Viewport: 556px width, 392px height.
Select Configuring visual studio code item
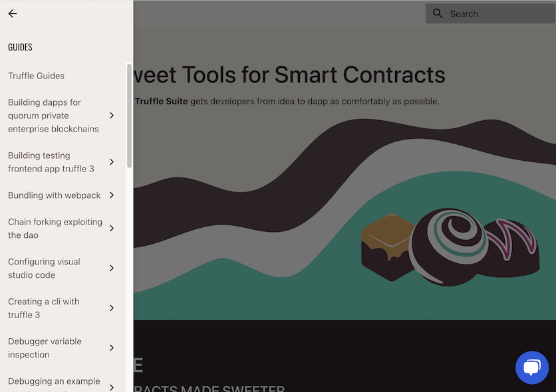44,268
